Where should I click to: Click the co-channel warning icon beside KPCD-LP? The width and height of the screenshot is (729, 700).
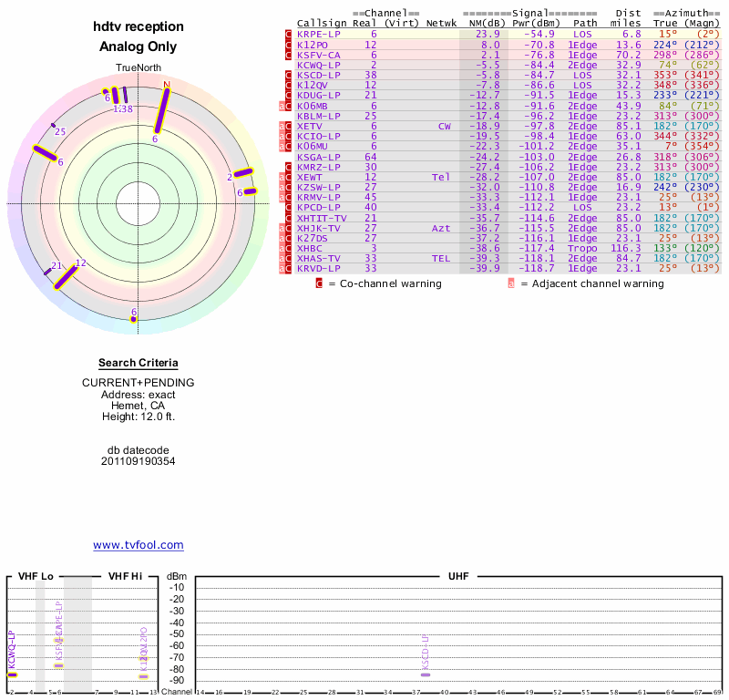[x=289, y=207]
